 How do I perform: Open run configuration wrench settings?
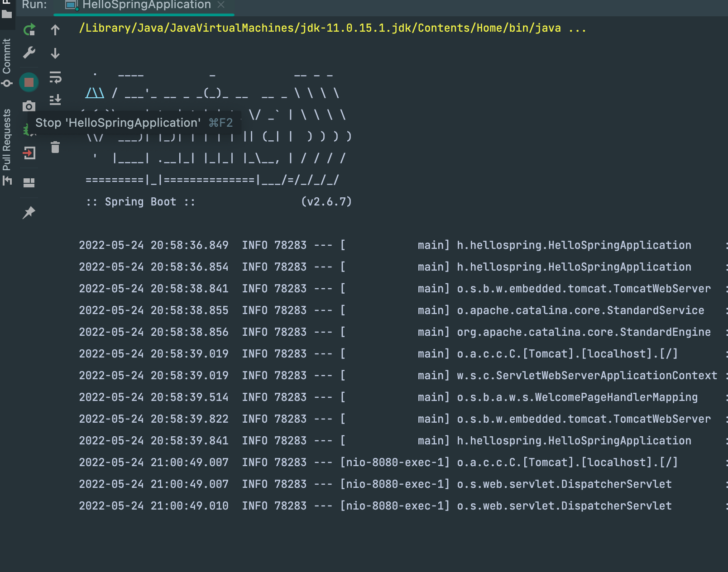click(x=29, y=53)
